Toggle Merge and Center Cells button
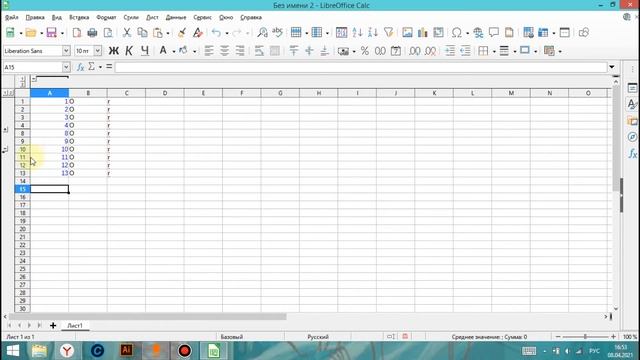The image size is (640, 360). tap(275, 51)
